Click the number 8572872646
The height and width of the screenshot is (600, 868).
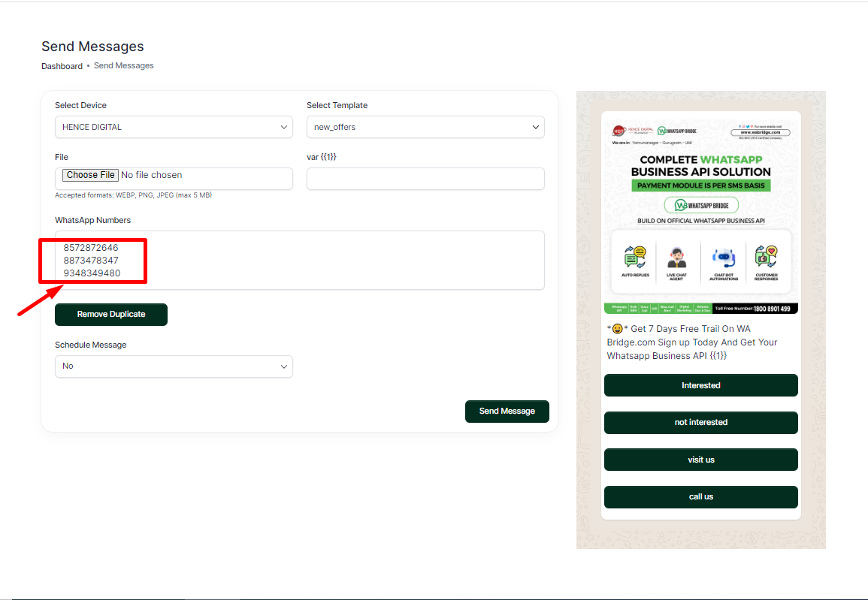[91, 248]
